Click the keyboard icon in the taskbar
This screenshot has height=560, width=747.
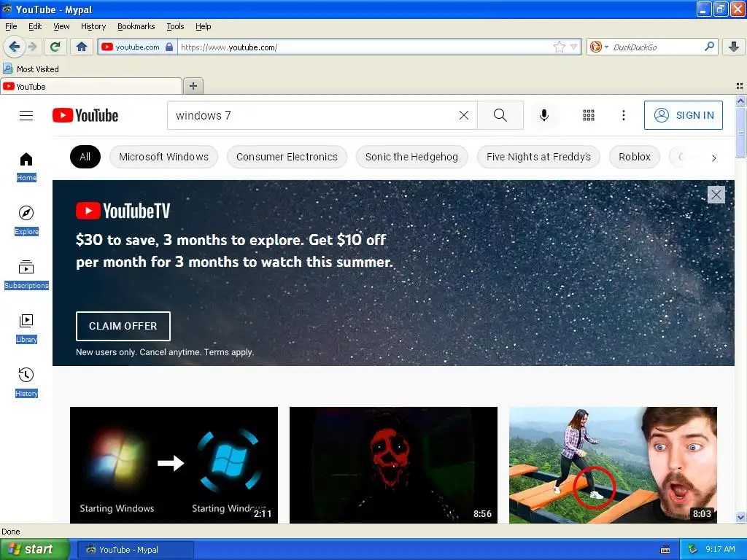coord(665,550)
